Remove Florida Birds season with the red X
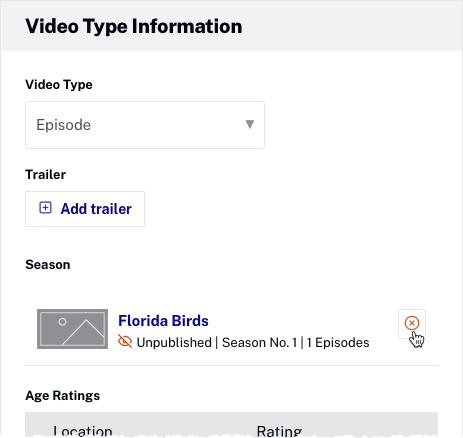Image resolution: width=463 pixels, height=438 pixels. pos(412,323)
